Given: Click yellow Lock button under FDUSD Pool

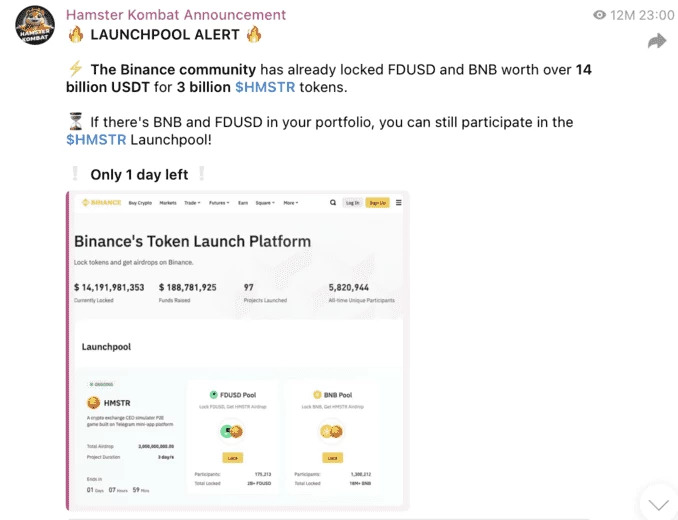Looking at the screenshot, I should click(x=233, y=458).
